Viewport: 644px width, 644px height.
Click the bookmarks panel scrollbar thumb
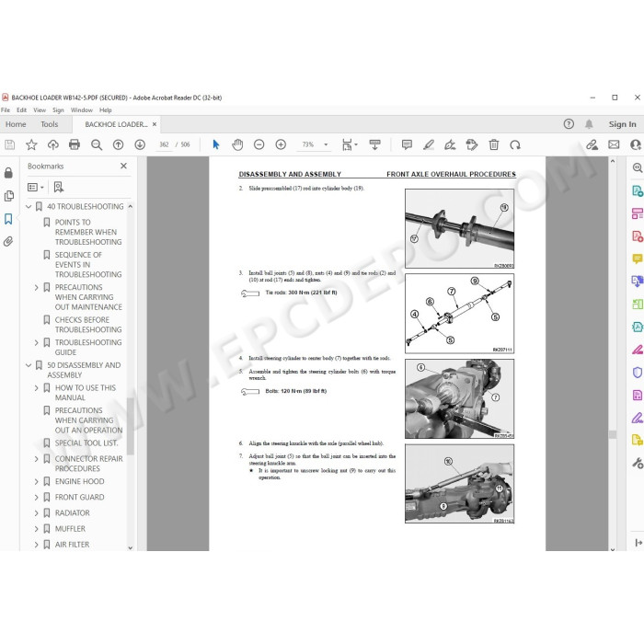click(x=131, y=426)
